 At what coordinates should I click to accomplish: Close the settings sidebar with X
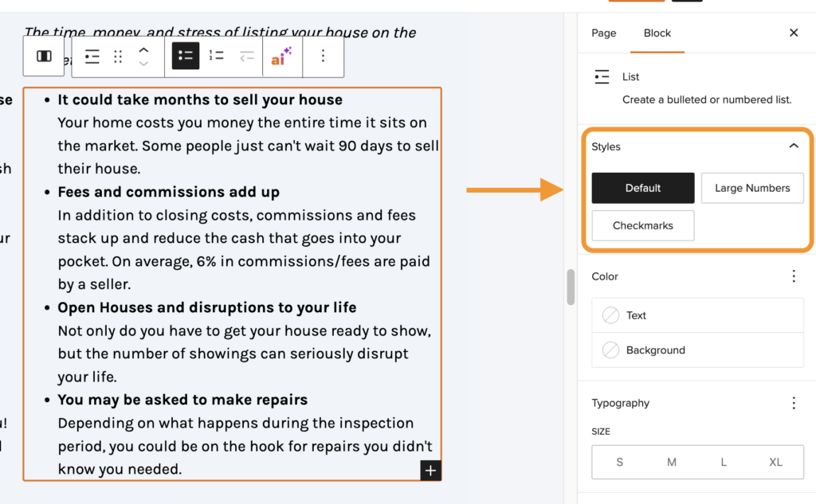click(794, 33)
